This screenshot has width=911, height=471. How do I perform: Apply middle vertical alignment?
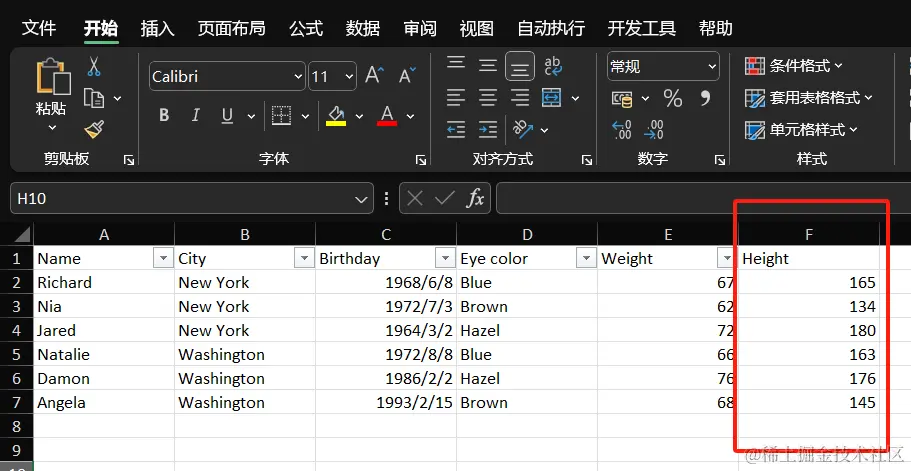(487, 65)
